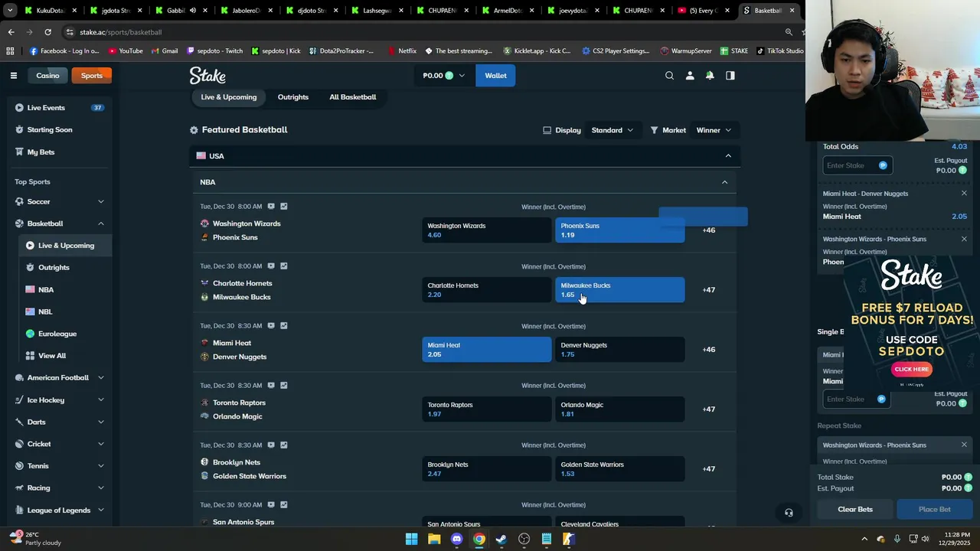Select Denver Nuggets odds 1.75
Viewport: 980px width, 551px height.
619,350
